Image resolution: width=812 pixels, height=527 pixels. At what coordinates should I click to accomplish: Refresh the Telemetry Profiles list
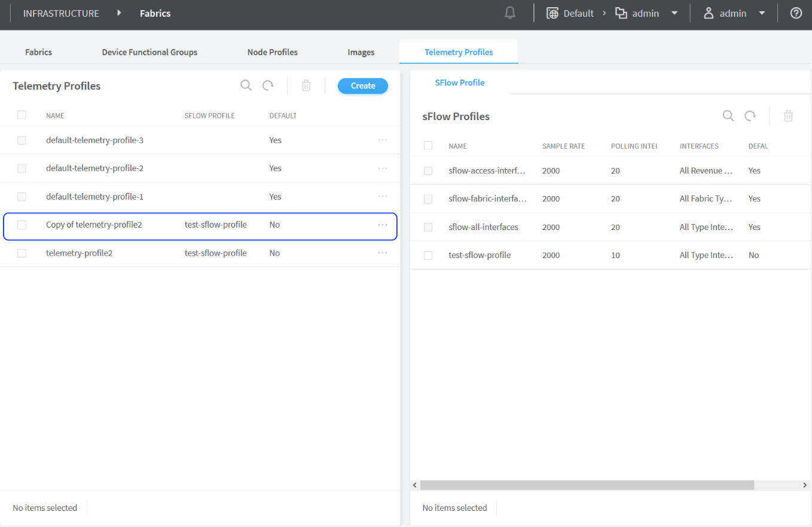pos(268,85)
